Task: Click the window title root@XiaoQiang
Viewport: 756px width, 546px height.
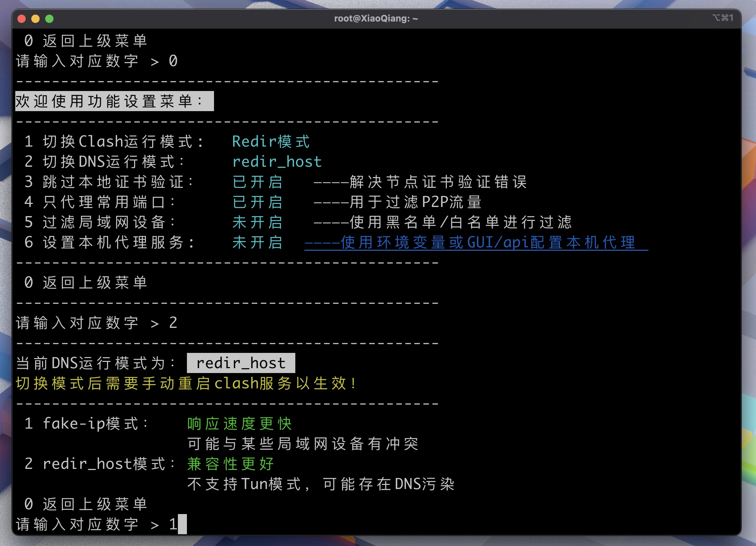Action: tap(376, 18)
